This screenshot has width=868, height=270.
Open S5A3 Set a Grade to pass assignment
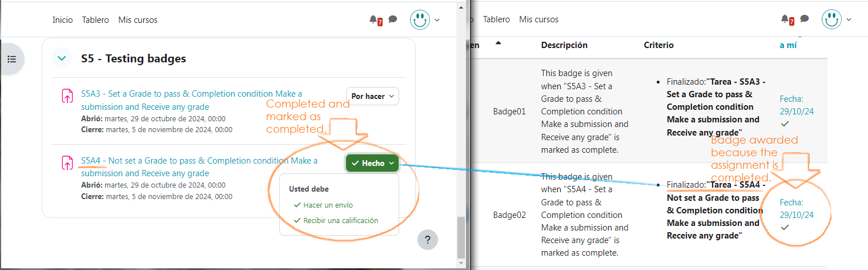click(191, 100)
